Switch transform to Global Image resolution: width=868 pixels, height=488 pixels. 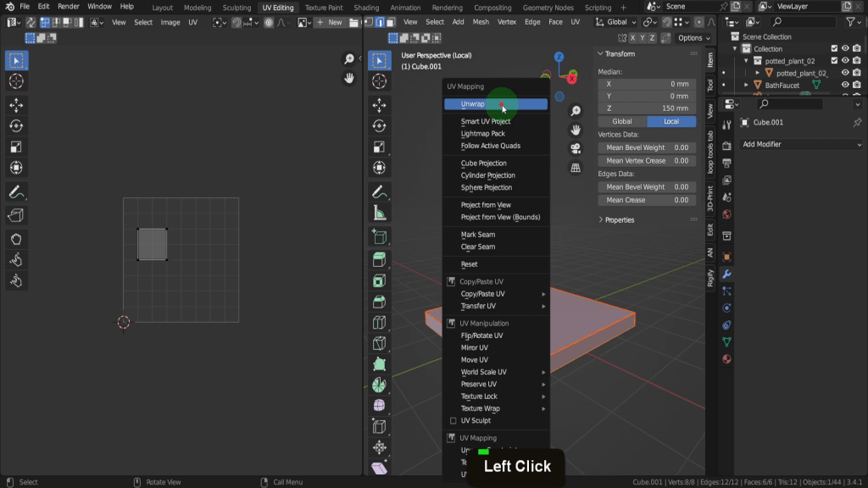[x=622, y=121]
